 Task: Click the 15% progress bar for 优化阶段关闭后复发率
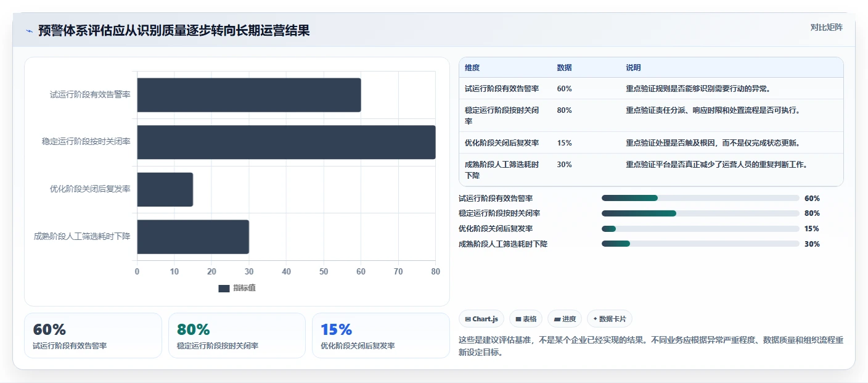coord(700,229)
